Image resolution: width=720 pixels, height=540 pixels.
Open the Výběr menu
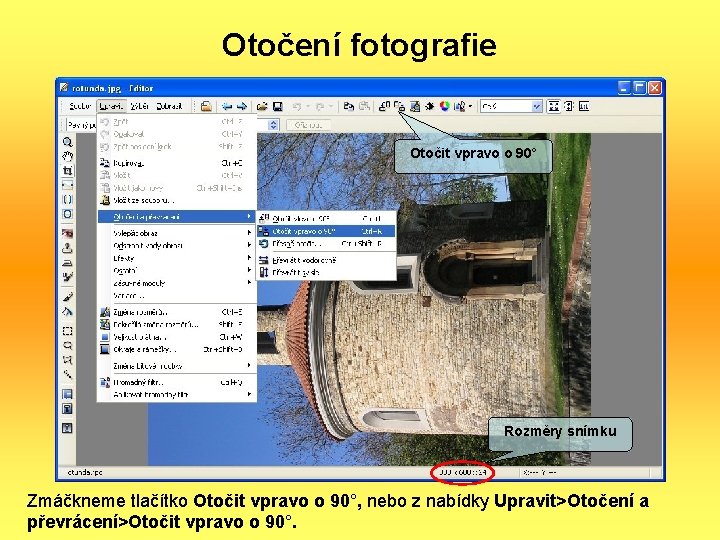point(140,107)
